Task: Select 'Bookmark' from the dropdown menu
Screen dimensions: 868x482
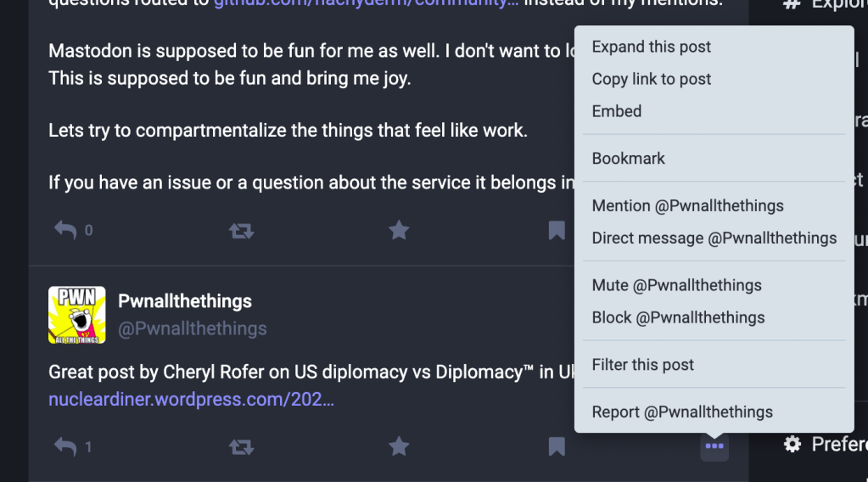Action: click(x=629, y=159)
